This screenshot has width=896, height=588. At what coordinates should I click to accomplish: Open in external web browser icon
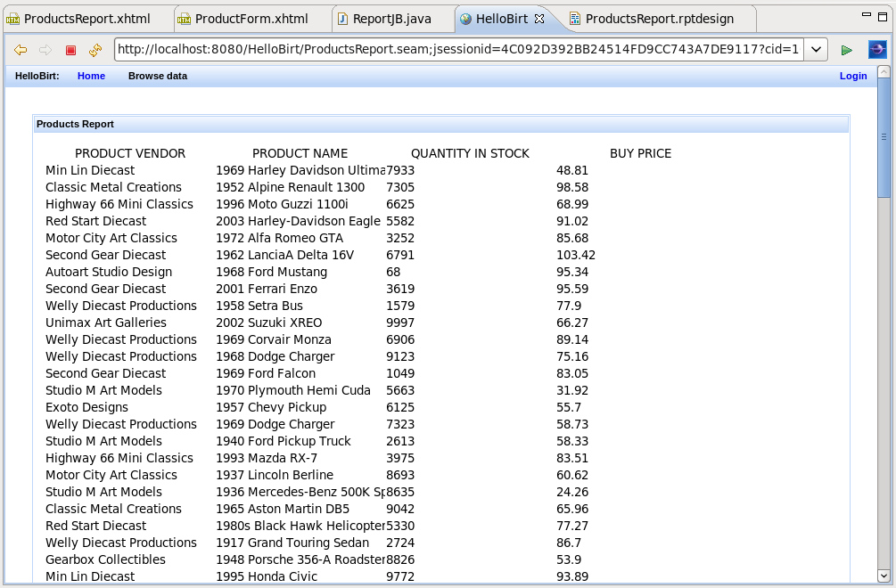click(x=877, y=50)
